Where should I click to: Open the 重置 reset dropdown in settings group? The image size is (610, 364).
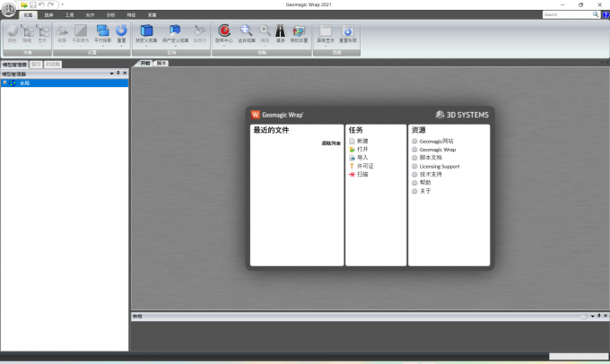coord(121,46)
